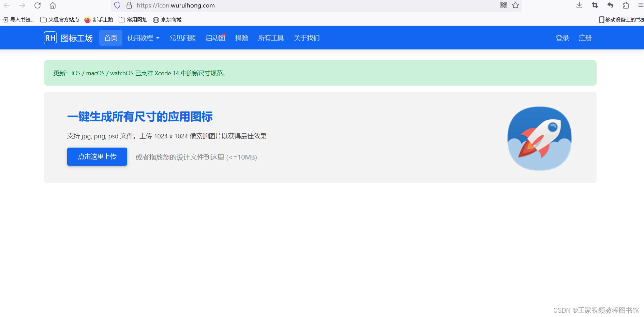Click the undo arrow icon in toolbar
The width and height of the screenshot is (644, 317).
click(610, 5)
